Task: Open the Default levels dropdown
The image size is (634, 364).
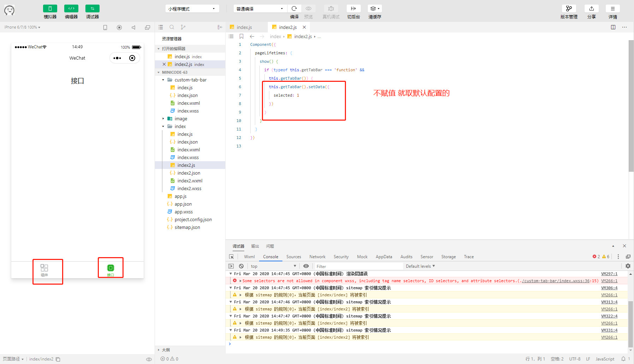Action: click(x=420, y=266)
